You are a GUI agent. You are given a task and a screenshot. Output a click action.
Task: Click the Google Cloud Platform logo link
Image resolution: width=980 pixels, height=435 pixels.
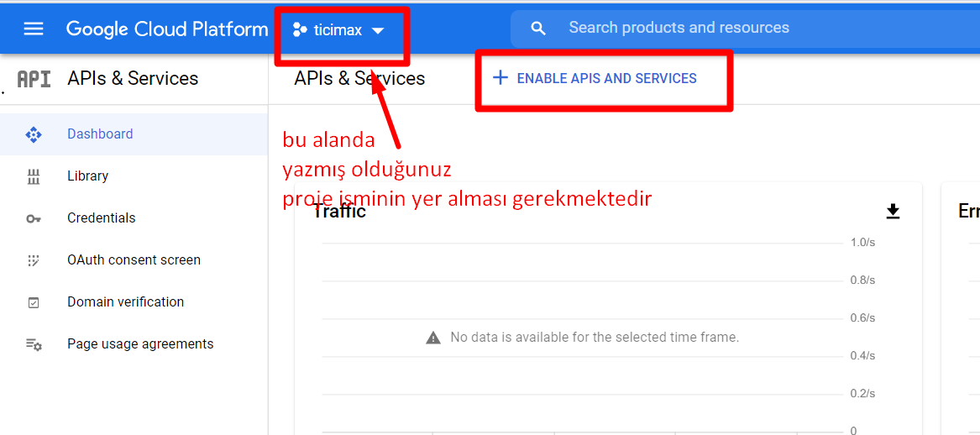pos(167,29)
